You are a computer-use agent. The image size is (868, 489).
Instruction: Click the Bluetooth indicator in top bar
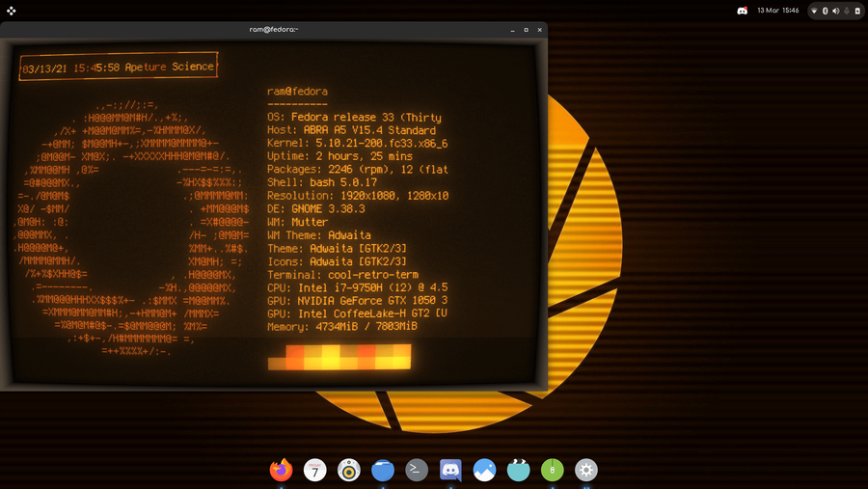click(x=826, y=11)
